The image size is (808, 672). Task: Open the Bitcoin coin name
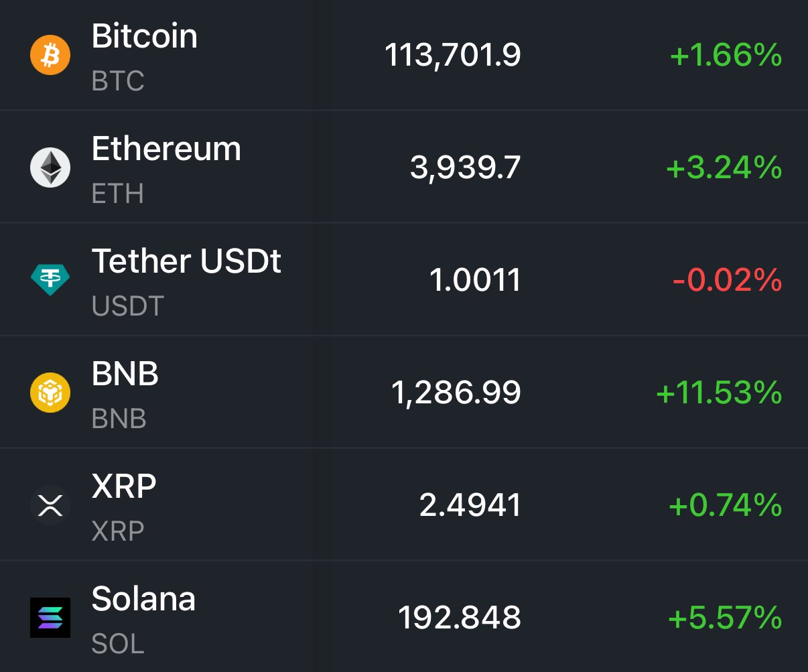(x=145, y=36)
